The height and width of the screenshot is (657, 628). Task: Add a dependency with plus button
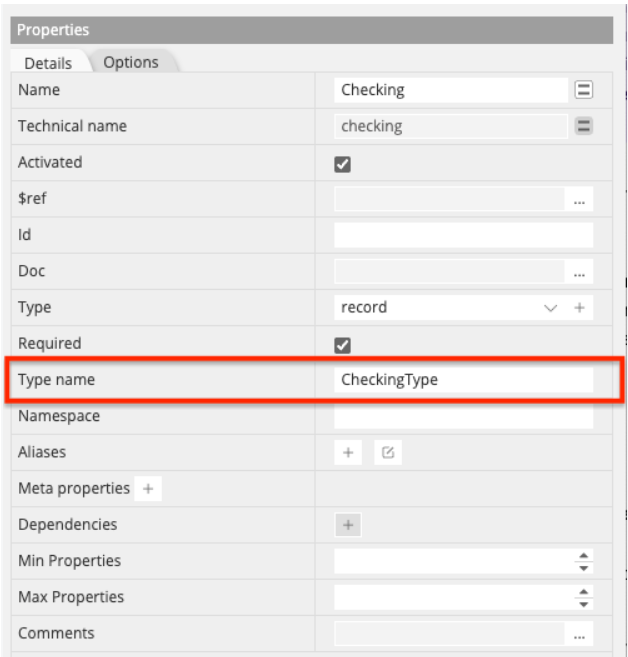(x=348, y=525)
